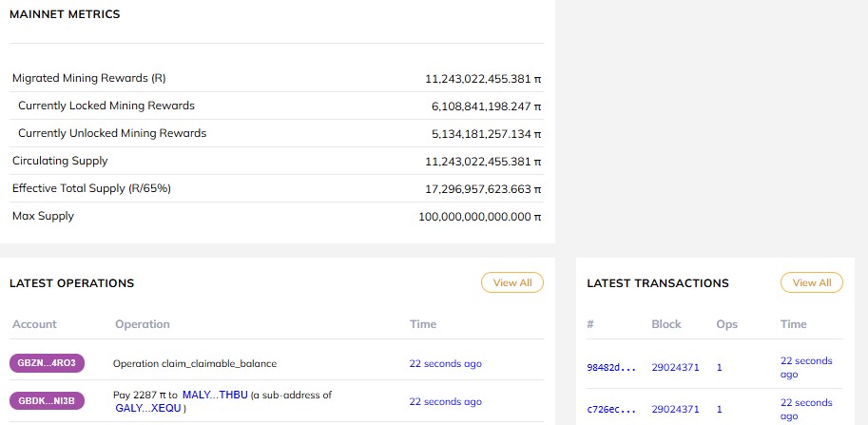Click ops count 1 in c726ec row
This screenshot has height=425, width=868.
tap(719, 410)
